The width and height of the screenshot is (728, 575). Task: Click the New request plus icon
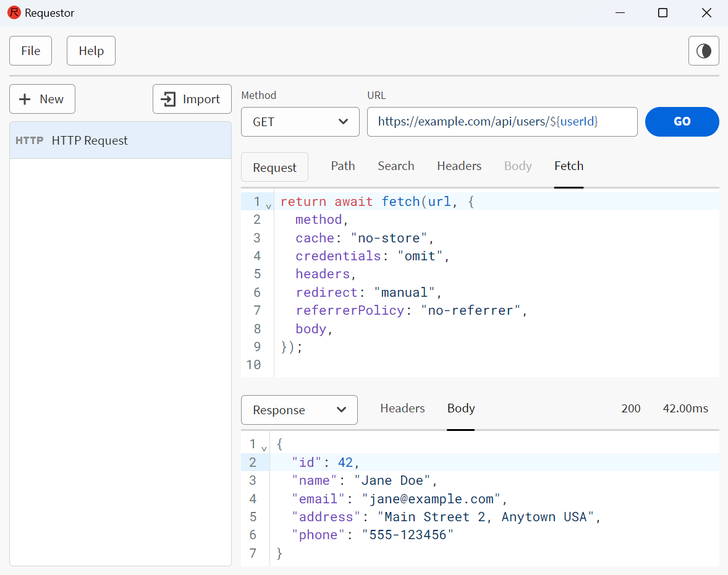point(25,99)
